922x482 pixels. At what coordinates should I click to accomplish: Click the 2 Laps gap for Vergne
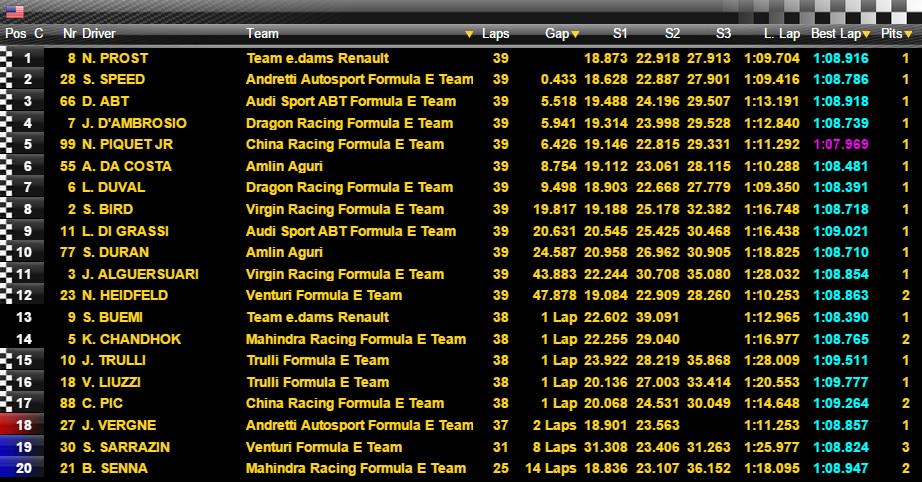tap(554, 425)
